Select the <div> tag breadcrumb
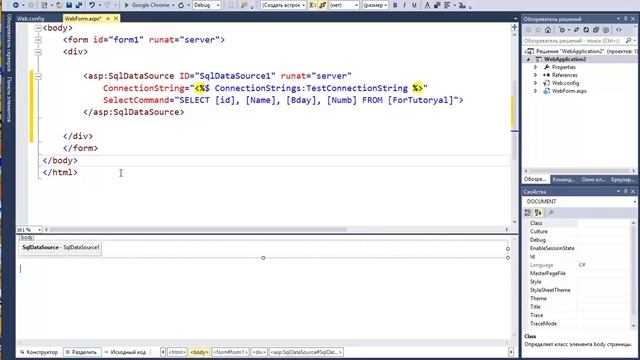 pyautogui.click(x=259, y=352)
